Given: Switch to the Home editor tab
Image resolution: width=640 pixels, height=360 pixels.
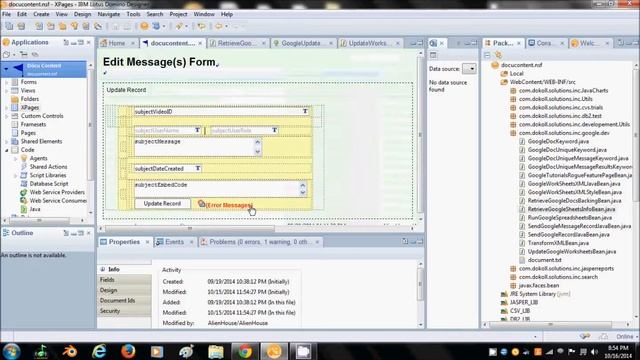Looking at the screenshot, I should 117,43.
